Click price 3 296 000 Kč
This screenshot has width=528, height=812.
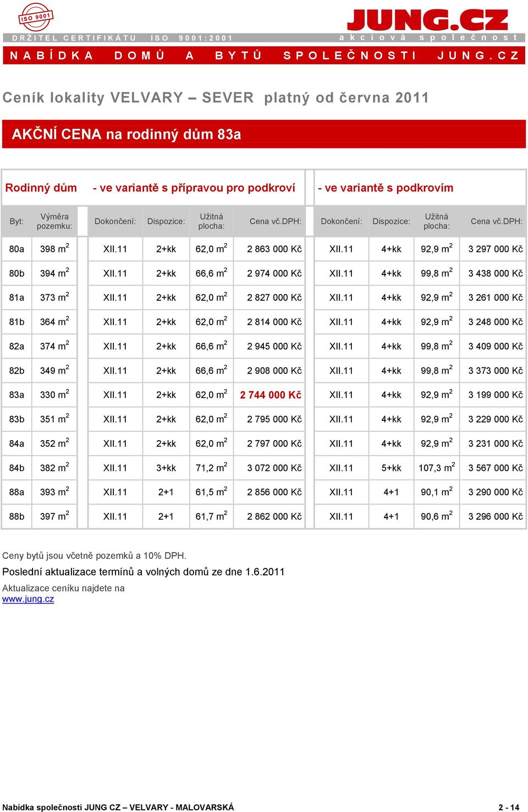(x=496, y=517)
